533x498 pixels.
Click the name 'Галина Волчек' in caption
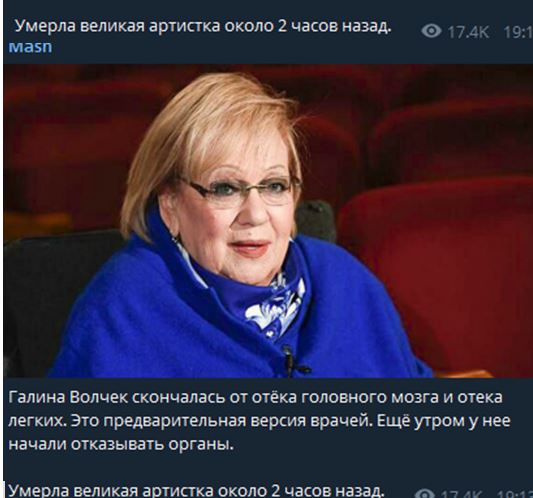tap(68, 397)
